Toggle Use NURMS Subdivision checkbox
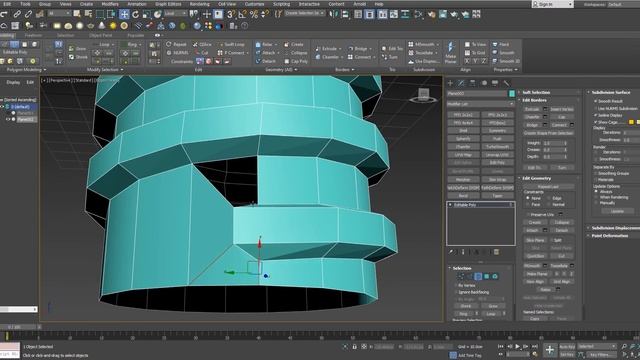 tap(596, 109)
